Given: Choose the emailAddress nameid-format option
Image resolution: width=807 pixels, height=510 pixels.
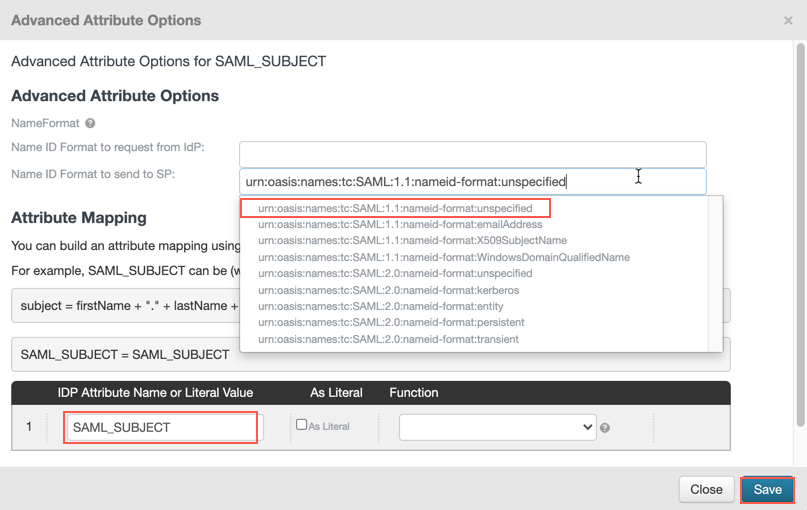Looking at the screenshot, I should (x=400, y=225).
